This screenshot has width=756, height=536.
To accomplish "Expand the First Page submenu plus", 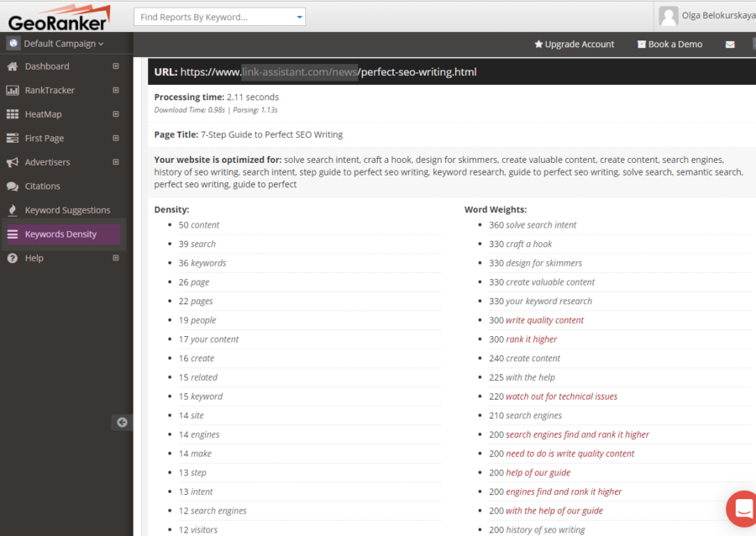I will [x=116, y=138].
